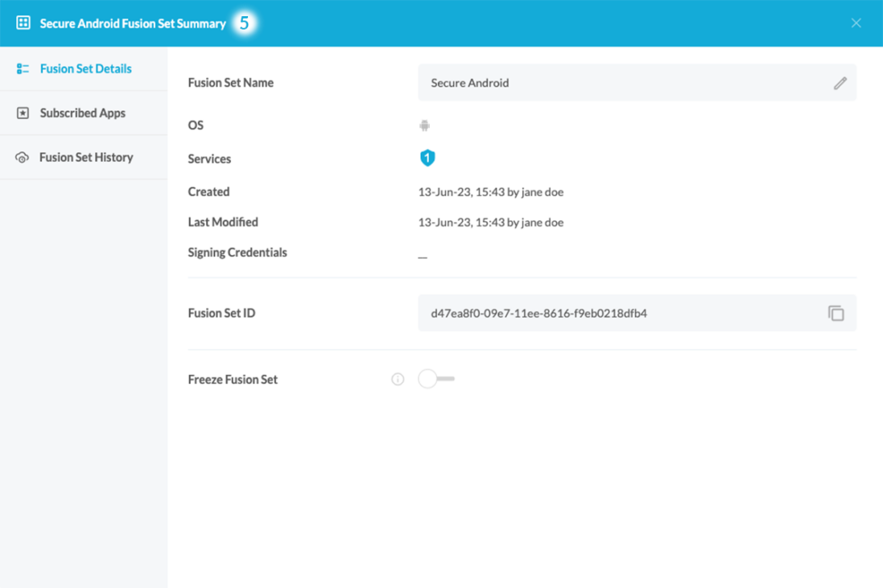This screenshot has width=883, height=588.
Task: Go to the Fusion Set History tab
Action: click(x=86, y=158)
